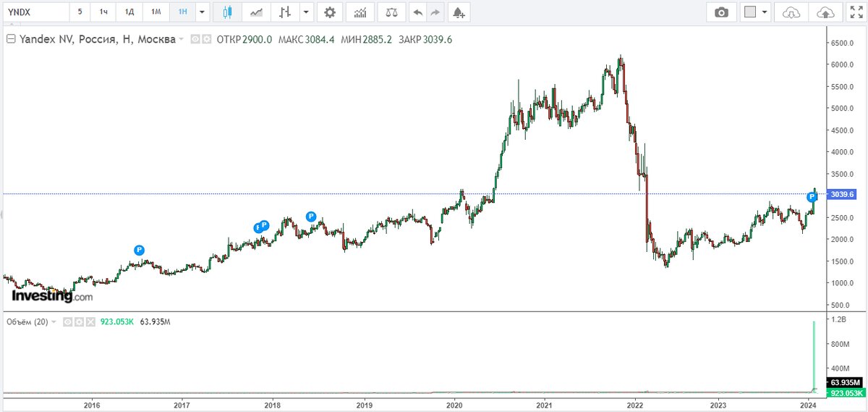
Task: Click the 923.053K green axis label
Action: pos(845,392)
